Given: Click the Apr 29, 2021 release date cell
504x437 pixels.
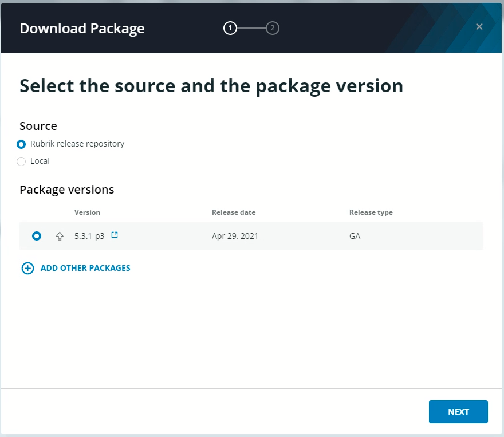Looking at the screenshot, I should pyautogui.click(x=235, y=236).
